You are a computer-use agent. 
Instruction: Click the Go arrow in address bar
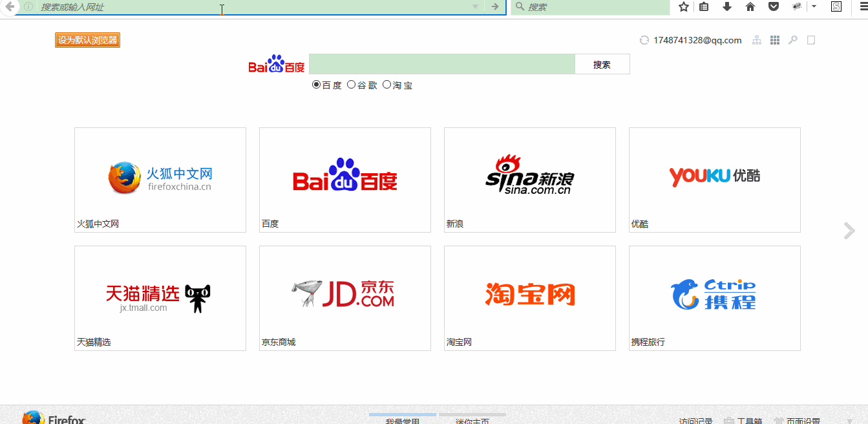(495, 6)
